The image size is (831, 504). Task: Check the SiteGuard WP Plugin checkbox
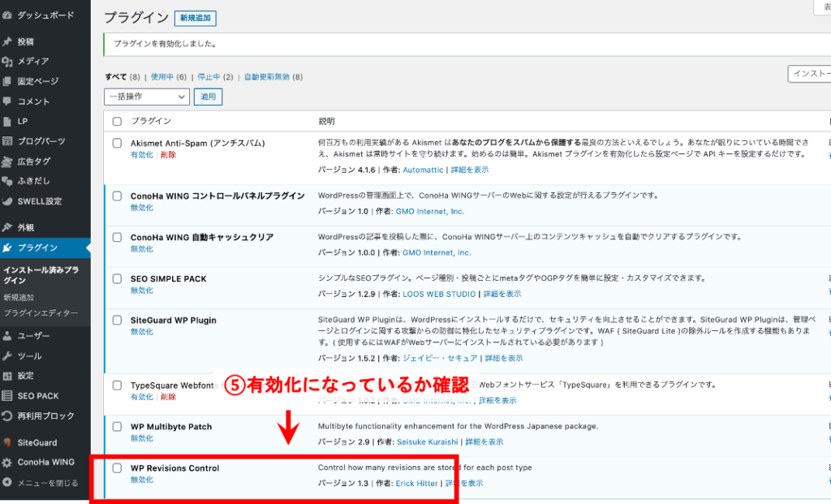pyautogui.click(x=117, y=320)
